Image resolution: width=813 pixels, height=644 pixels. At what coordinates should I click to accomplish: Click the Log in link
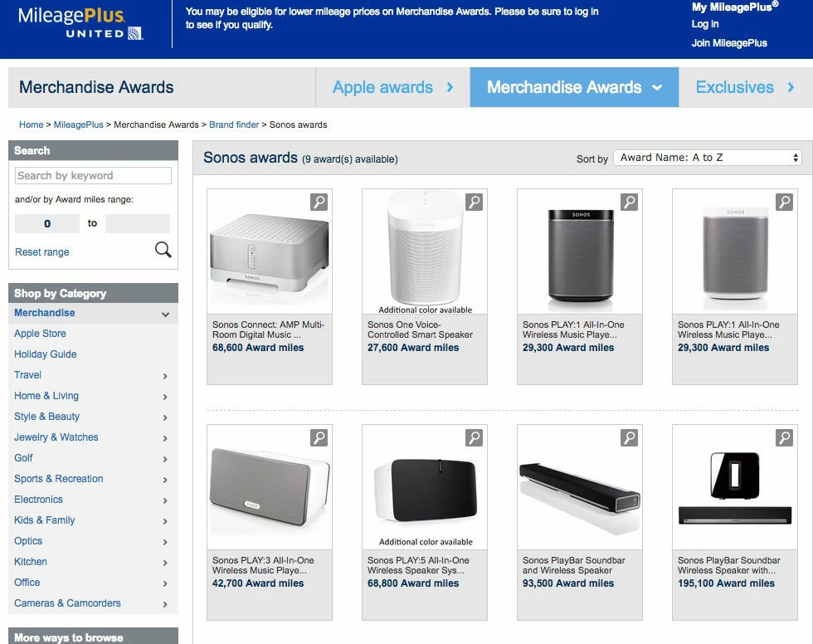coord(704,24)
